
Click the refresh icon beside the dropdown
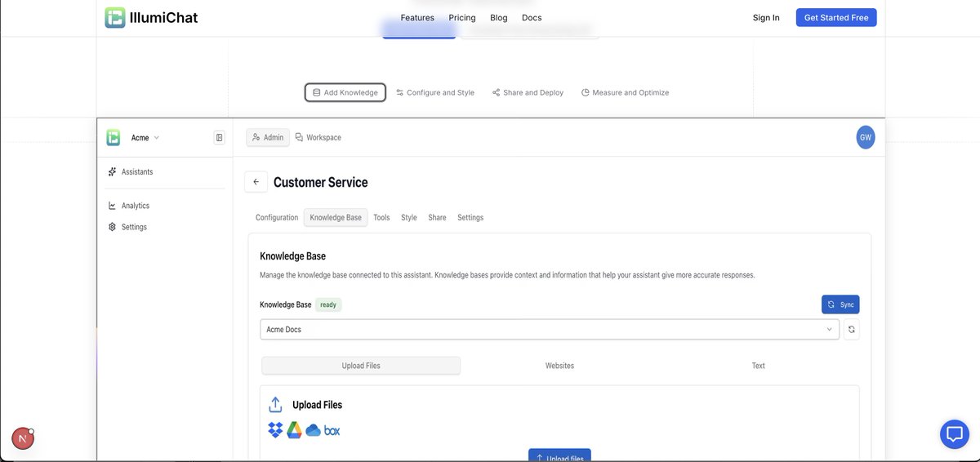[852, 330]
